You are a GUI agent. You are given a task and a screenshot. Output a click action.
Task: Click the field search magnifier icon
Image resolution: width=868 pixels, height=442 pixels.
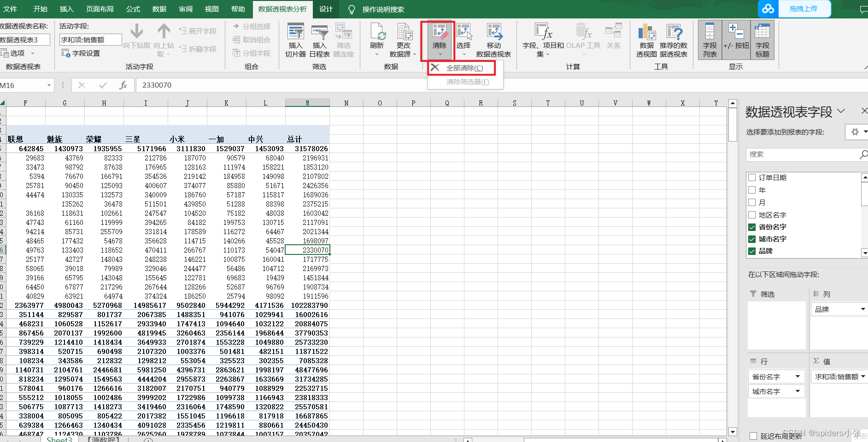coord(863,154)
